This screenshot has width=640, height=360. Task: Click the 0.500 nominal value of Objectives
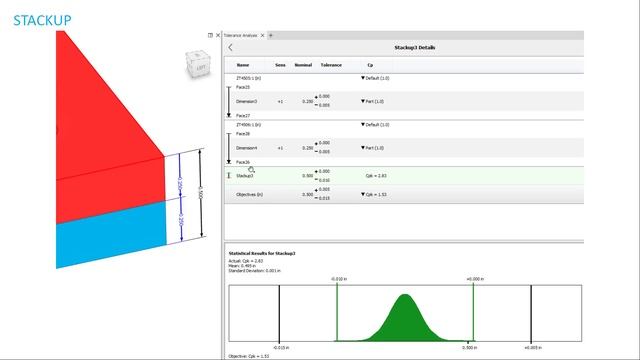(x=308, y=194)
